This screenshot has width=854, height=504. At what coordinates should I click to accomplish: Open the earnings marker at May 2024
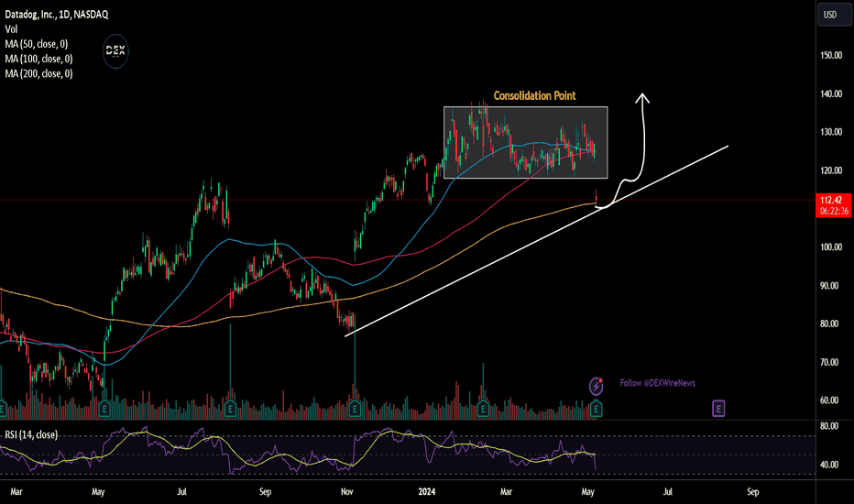pos(596,409)
